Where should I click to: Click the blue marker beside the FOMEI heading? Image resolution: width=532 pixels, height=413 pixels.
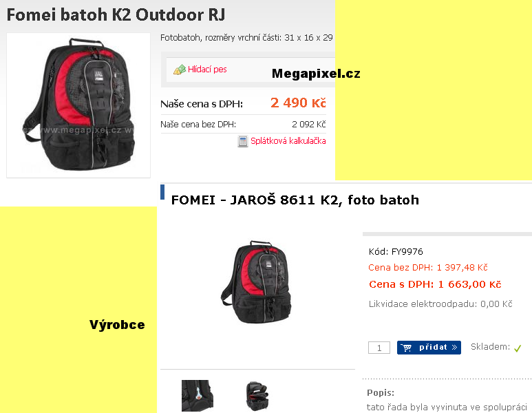(162, 192)
